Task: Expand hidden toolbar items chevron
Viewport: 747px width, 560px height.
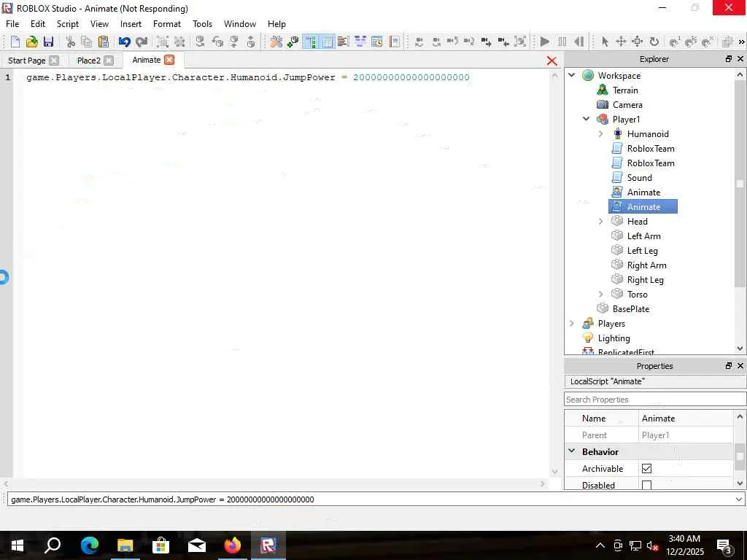Action: (x=741, y=42)
